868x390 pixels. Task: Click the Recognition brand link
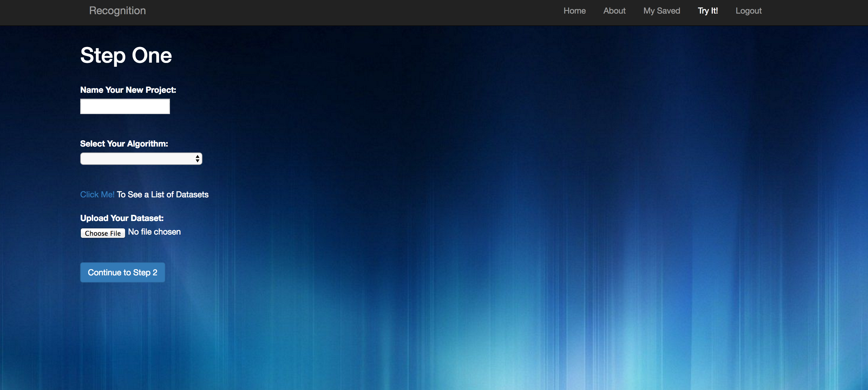tap(117, 10)
